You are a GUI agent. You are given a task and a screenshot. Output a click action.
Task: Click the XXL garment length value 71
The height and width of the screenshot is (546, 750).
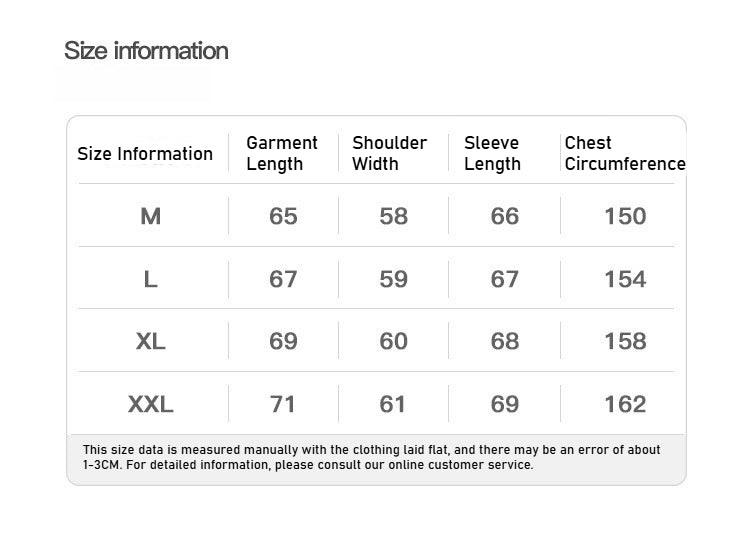click(x=283, y=404)
